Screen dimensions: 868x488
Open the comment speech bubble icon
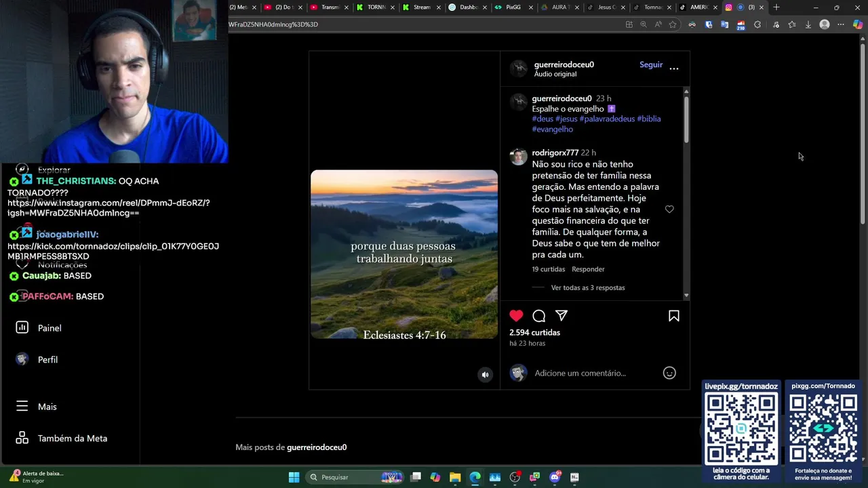tap(539, 316)
